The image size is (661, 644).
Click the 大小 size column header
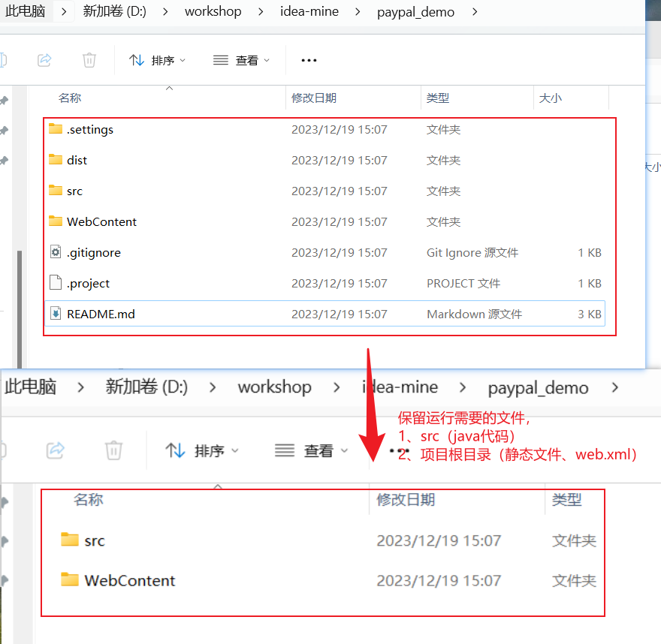coord(550,98)
